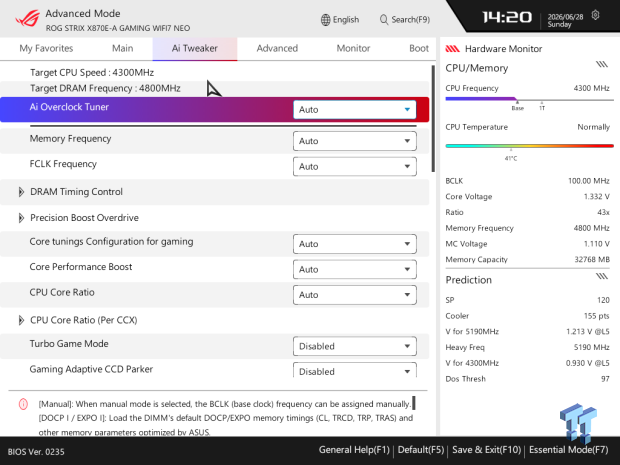620x465 pixels.
Task: Click Default(F5) to load defaults
Action: coord(421,450)
